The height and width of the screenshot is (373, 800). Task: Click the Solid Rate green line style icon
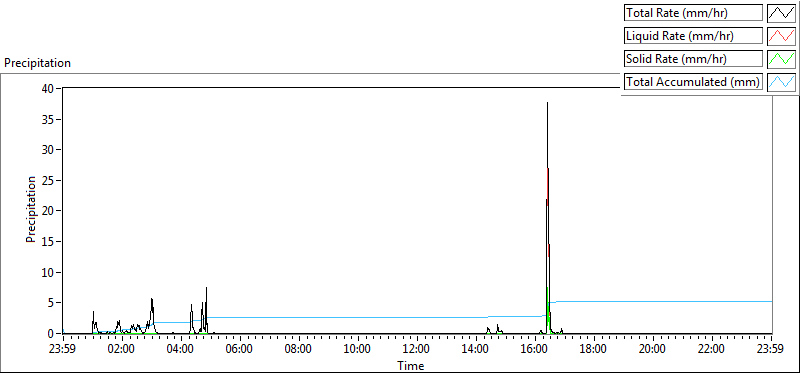pyautogui.click(x=782, y=59)
